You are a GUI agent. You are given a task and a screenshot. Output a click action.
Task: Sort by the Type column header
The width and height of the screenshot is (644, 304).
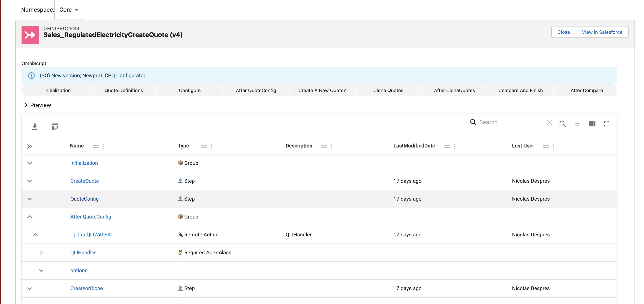click(183, 146)
